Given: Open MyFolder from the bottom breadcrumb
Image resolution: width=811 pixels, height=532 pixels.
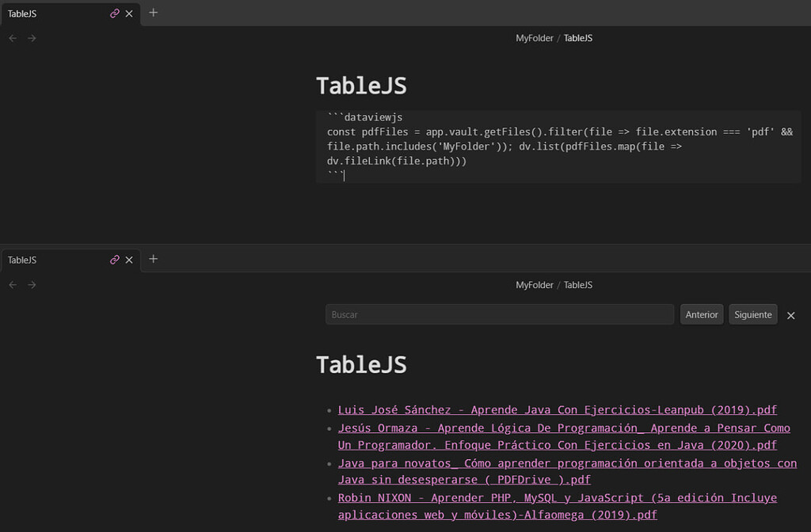Looking at the screenshot, I should click(535, 284).
